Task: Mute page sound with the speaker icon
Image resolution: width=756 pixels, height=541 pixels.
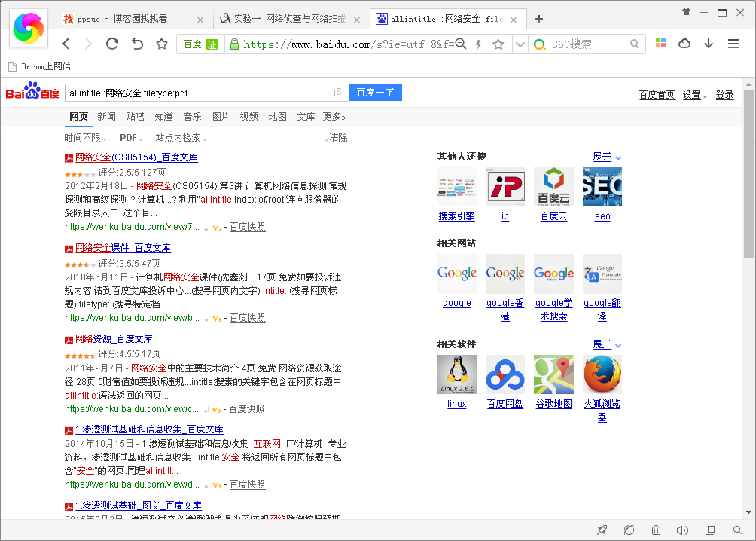Action: [x=682, y=530]
